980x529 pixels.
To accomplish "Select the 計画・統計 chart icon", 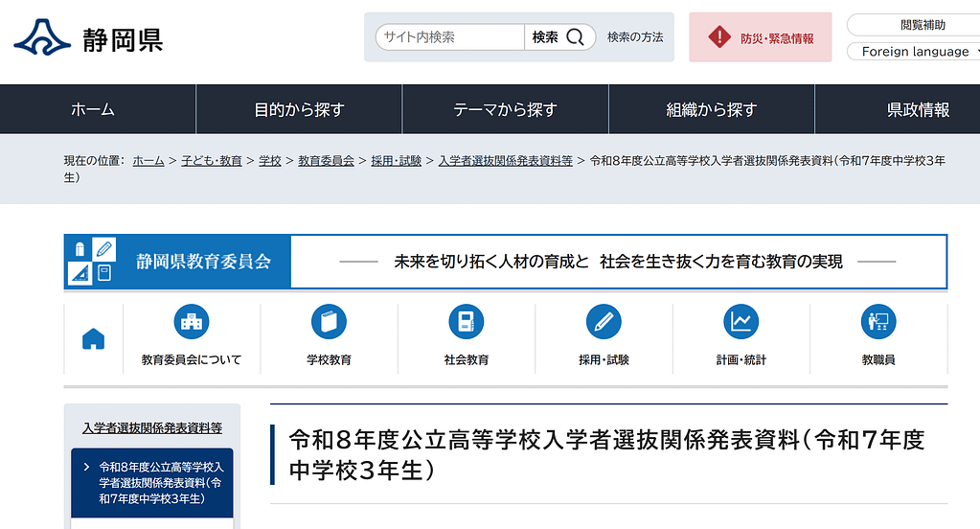I will [741, 322].
